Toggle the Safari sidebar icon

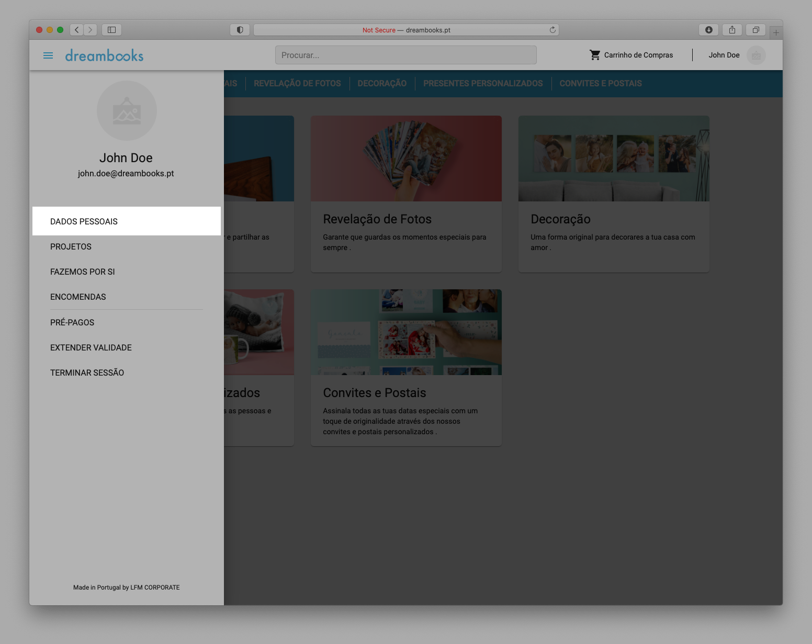pyautogui.click(x=111, y=30)
